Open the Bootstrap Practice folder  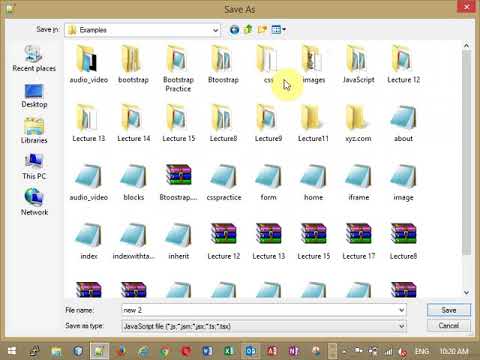coord(178,69)
